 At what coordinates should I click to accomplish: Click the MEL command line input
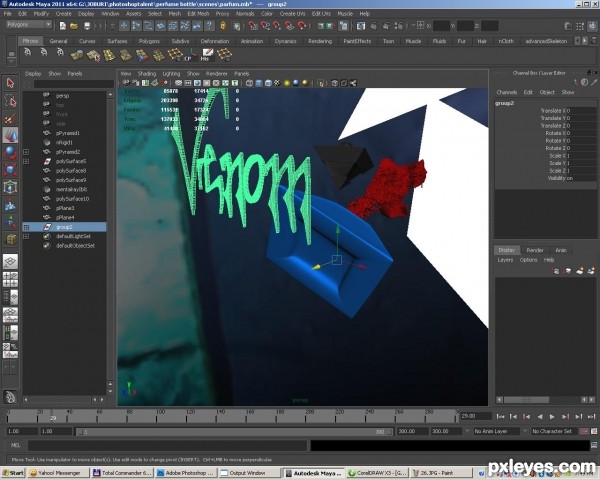click(167, 445)
